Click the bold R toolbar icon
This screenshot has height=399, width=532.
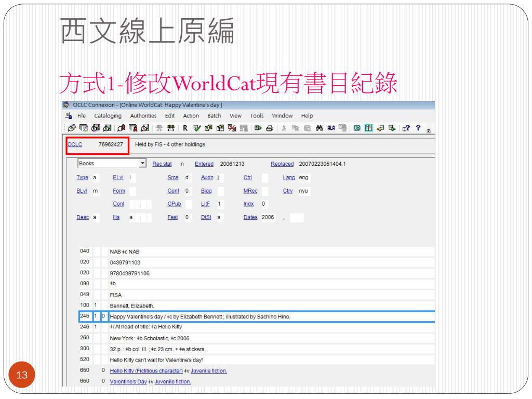tap(185, 128)
